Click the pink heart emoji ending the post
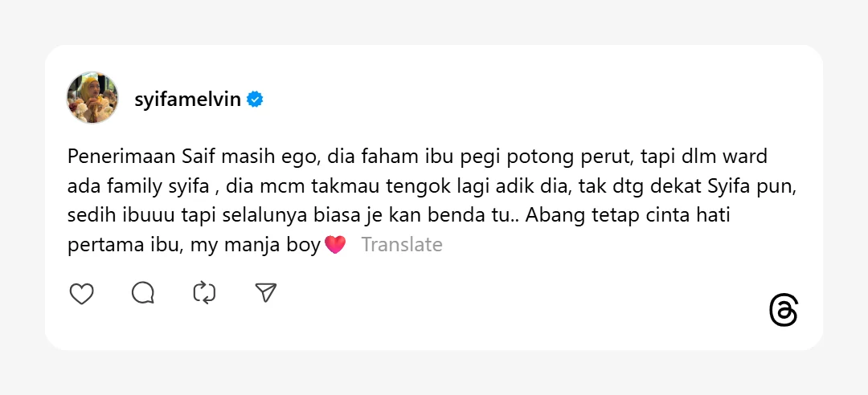Screen dimensions: 868x395 pos(335,245)
